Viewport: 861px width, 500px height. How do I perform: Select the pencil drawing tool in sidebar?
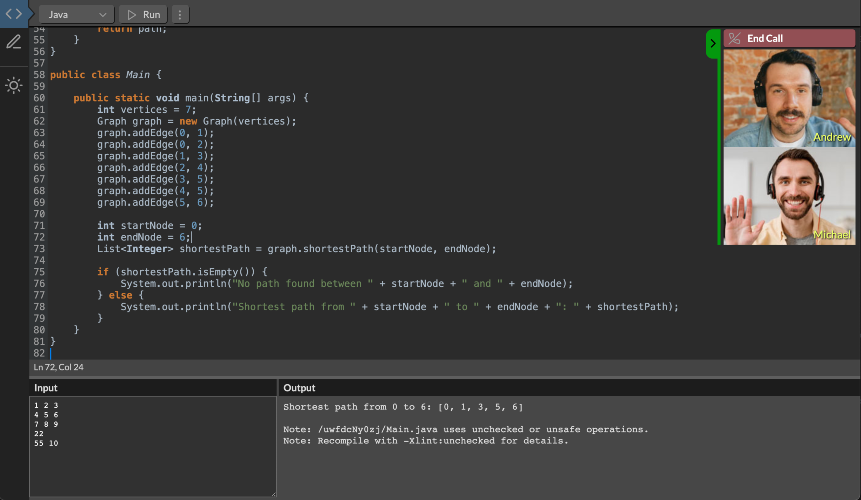pyautogui.click(x=14, y=42)
